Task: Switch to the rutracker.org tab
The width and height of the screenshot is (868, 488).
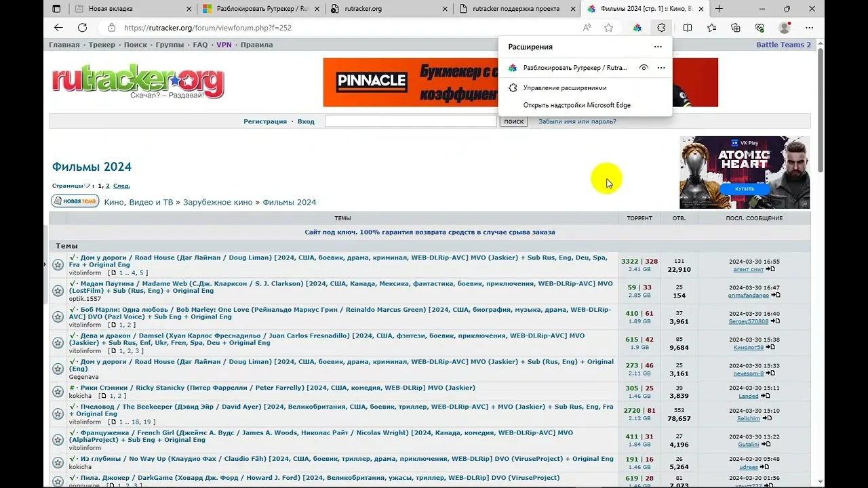Action: pos(388,9)
